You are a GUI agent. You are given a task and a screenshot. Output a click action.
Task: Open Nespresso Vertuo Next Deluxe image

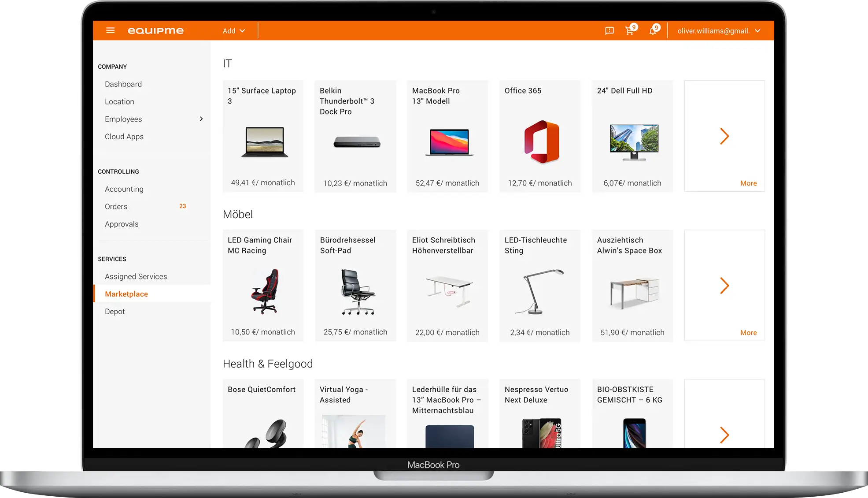tap(542, 433)
